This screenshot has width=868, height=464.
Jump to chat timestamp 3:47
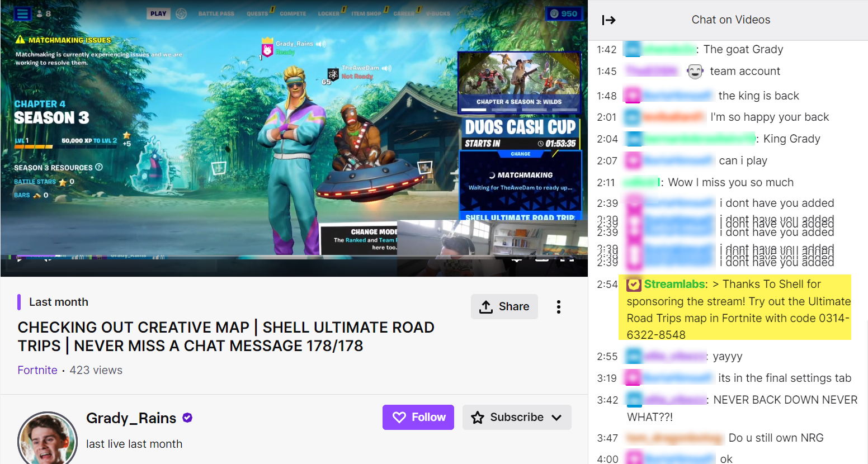[x=607, y=438]
